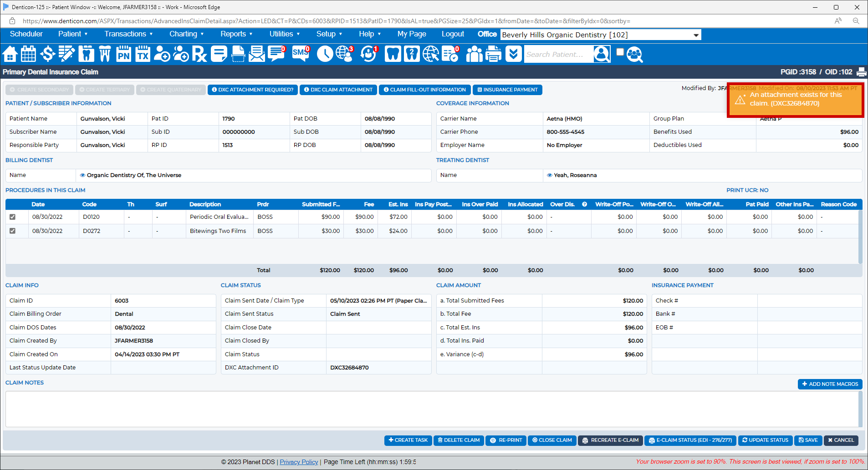Click the clock icon
The height and width of the screenshot is (470, 868).
[325, 54]
